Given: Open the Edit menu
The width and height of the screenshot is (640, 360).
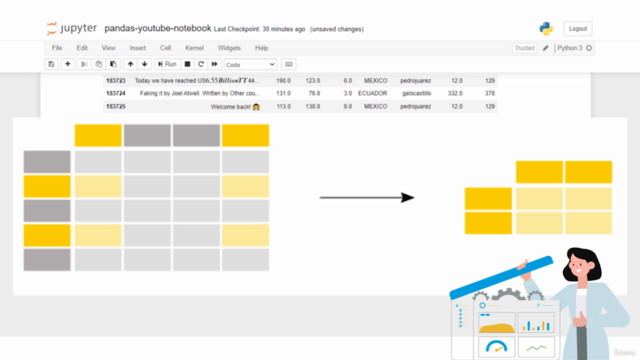Looking at the screenshot, I should pos(82,48).
